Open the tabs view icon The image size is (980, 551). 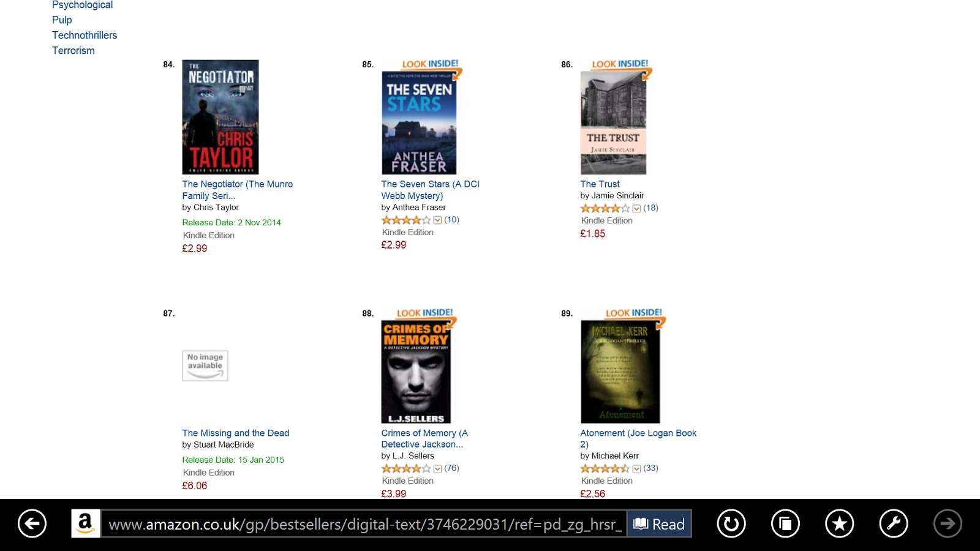[x=785, y=524]
